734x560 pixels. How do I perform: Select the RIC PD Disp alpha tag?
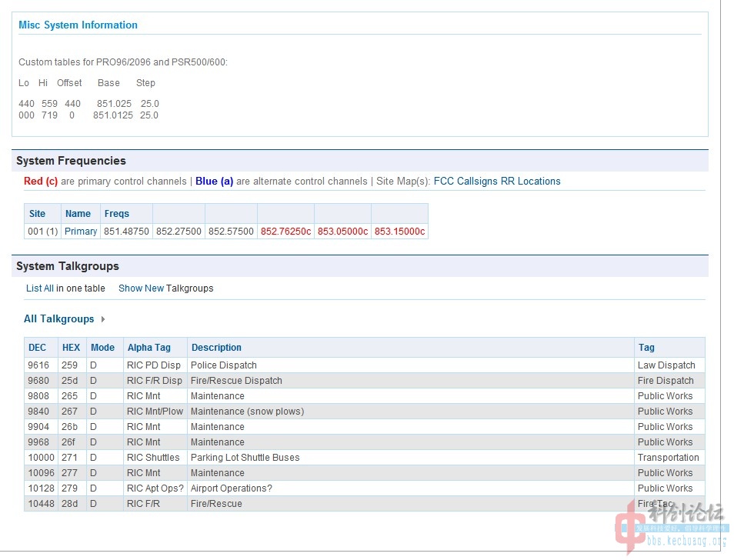click(x=154, y=365)
